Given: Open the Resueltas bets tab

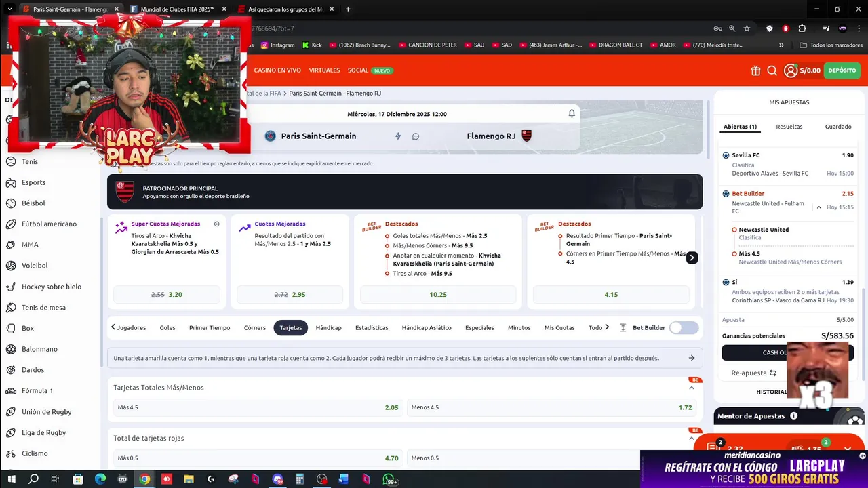Looking at the screenshot, I should tap(789, 127).
